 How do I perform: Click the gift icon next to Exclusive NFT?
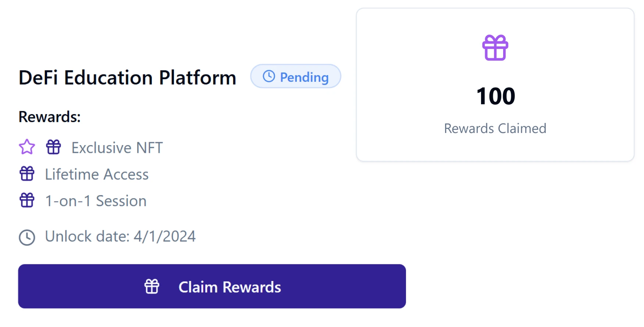pyautogui.click(x=54, y=147)
